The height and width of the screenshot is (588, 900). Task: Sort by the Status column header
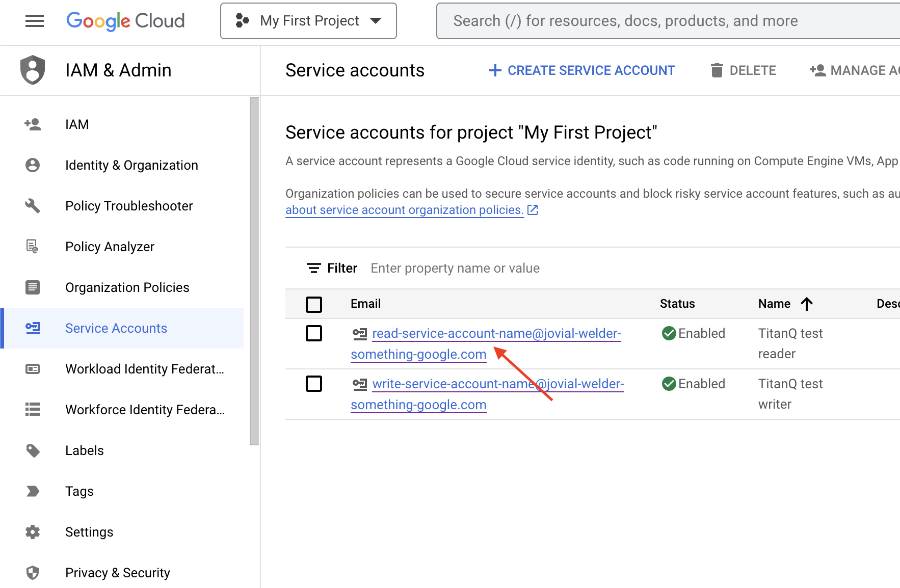pos(677,304)
